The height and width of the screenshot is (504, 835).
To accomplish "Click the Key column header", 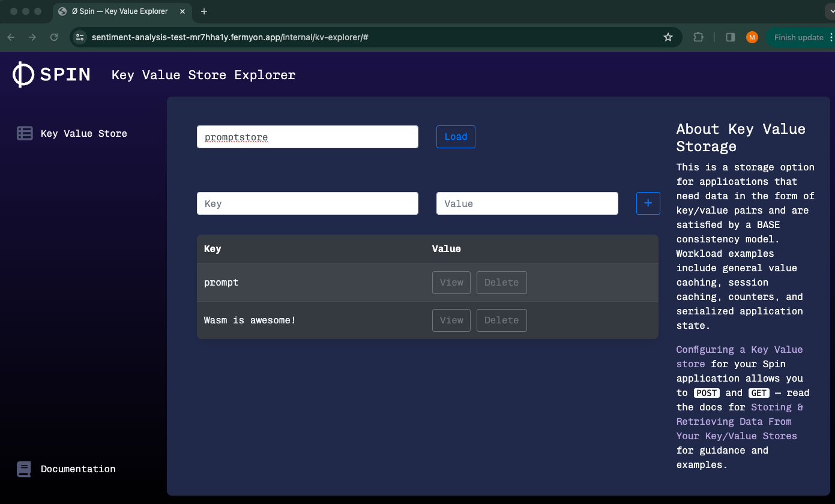I will click(x=213, y=249).
